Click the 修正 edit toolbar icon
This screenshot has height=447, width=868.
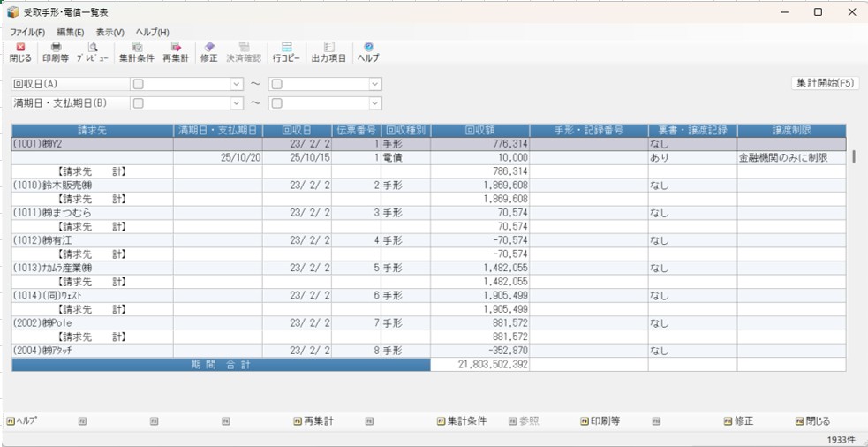(208, 52)
